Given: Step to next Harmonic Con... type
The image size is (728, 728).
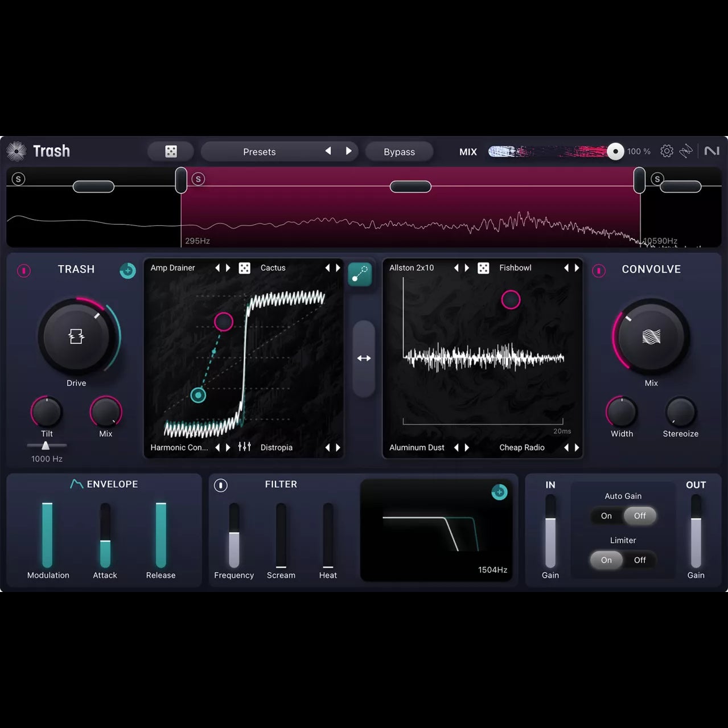Looking at the screenshot, I should 228,447.
